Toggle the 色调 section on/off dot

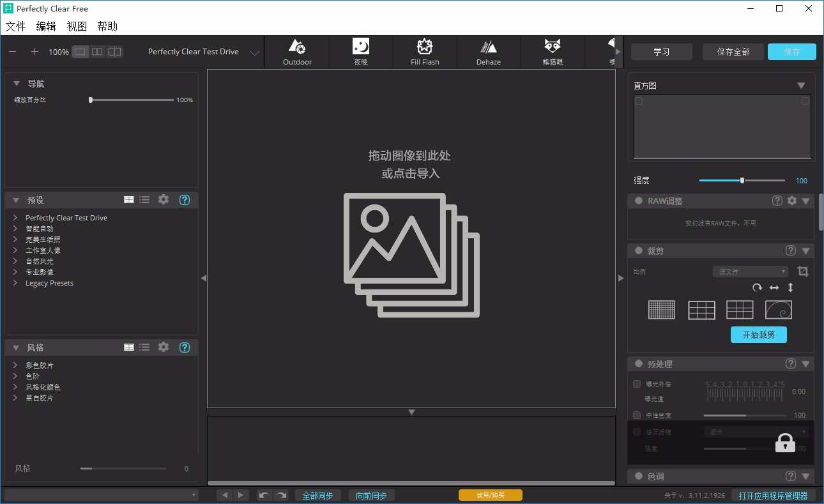(x=639, y=477)
